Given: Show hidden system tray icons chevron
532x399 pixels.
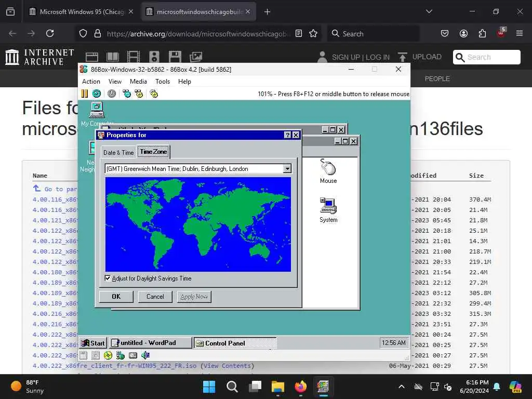Looking at the screenshot, I should [402, 387].
